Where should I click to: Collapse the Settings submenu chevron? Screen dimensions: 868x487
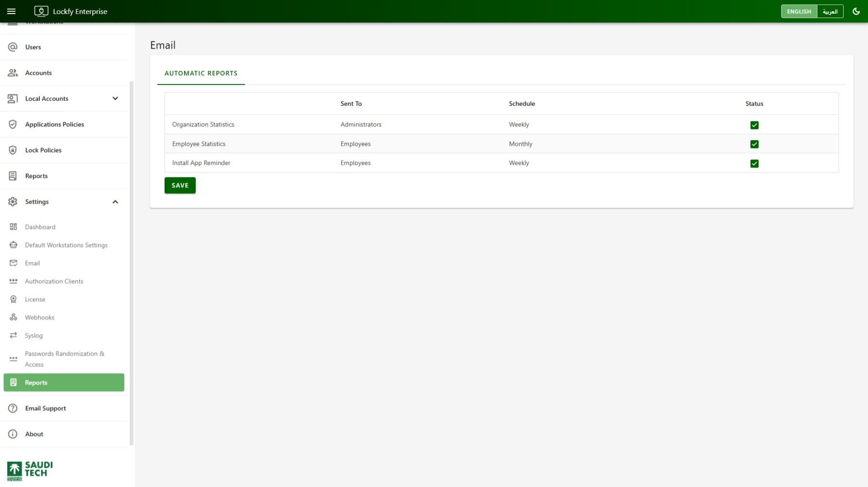tap(116, 202)
